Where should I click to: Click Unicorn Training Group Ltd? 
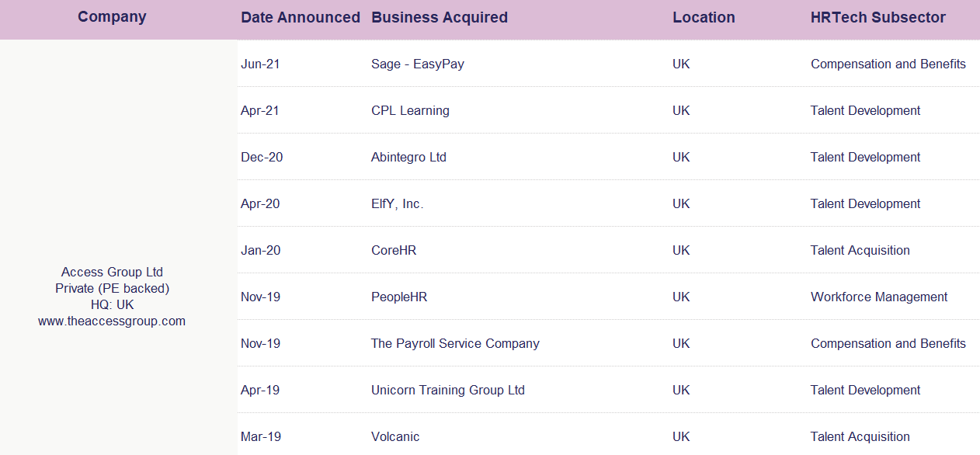448,390
